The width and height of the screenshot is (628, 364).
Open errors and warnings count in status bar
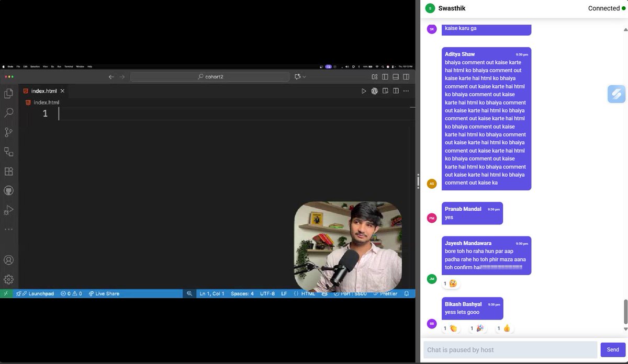tap(71, 294)
